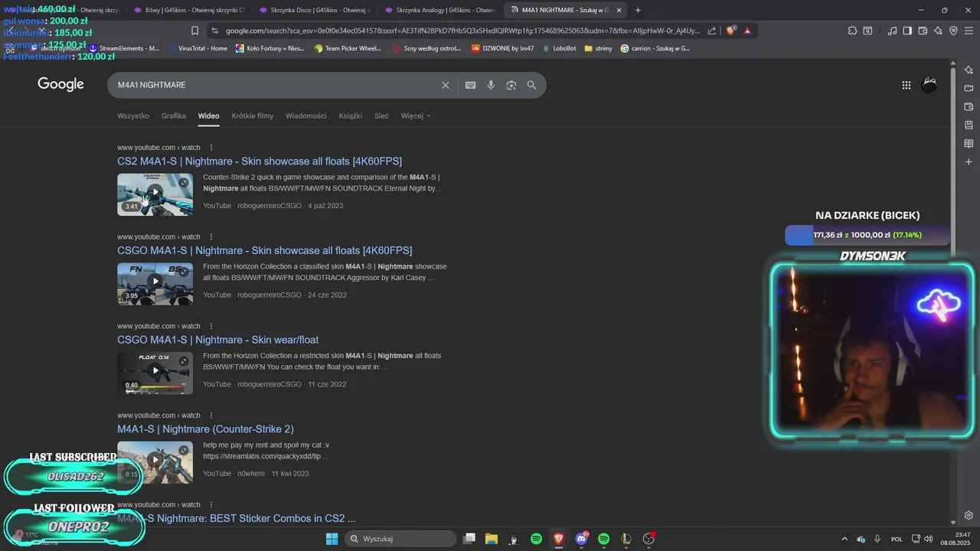980x551 pixels.
Task: Show the browser sidebar panel
Action: pyautogui.click(x=907, y=31)
